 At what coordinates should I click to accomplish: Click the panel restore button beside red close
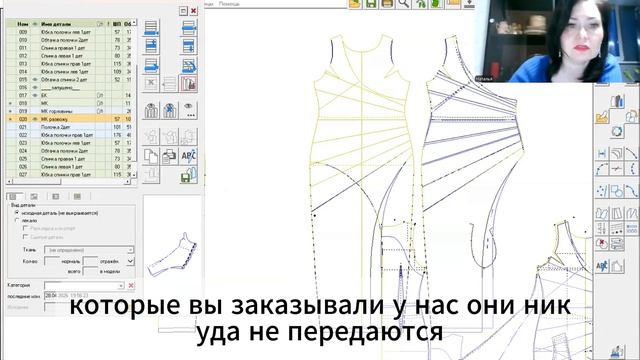pos(183,11)
